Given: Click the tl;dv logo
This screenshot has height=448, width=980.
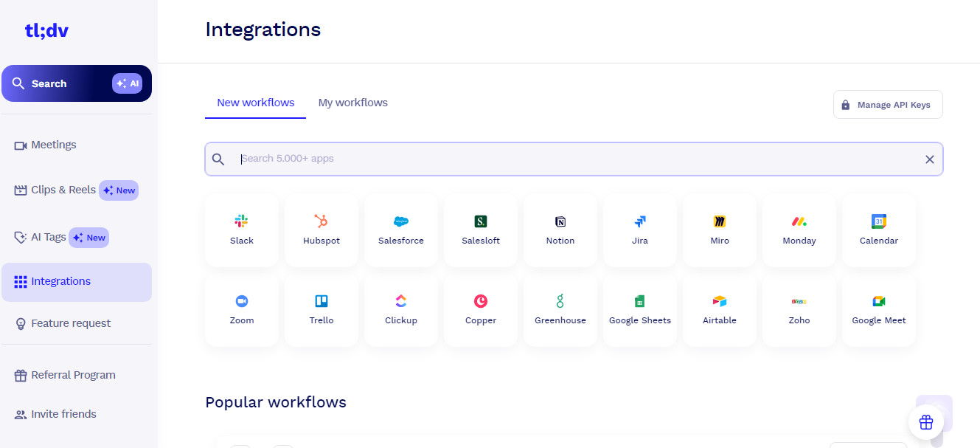Looking at the screenshot, I should click(46, 30).
